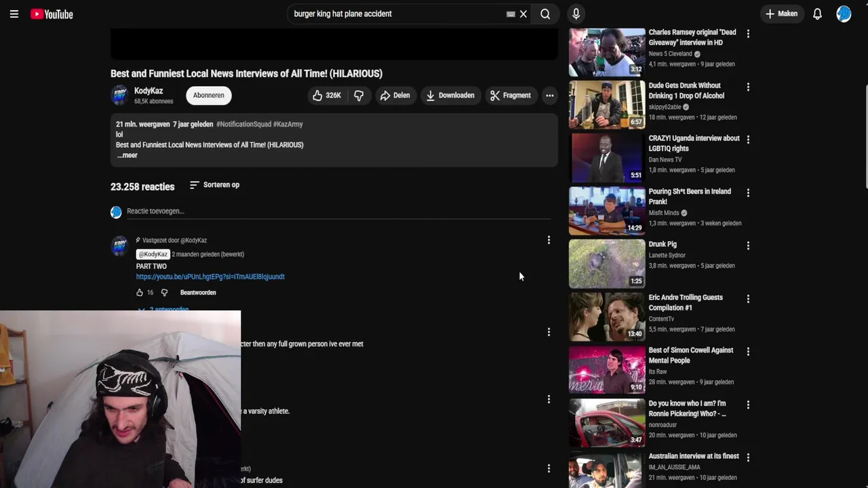Viewport: 868px width, 488px height.
Task: Like the video (326K)
Action: click(x=327, y=96)
